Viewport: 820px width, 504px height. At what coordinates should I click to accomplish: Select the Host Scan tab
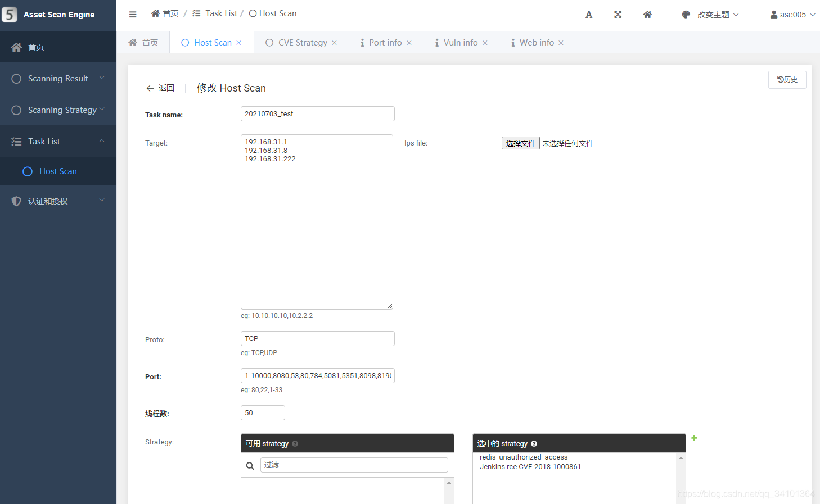coord(213,43)
